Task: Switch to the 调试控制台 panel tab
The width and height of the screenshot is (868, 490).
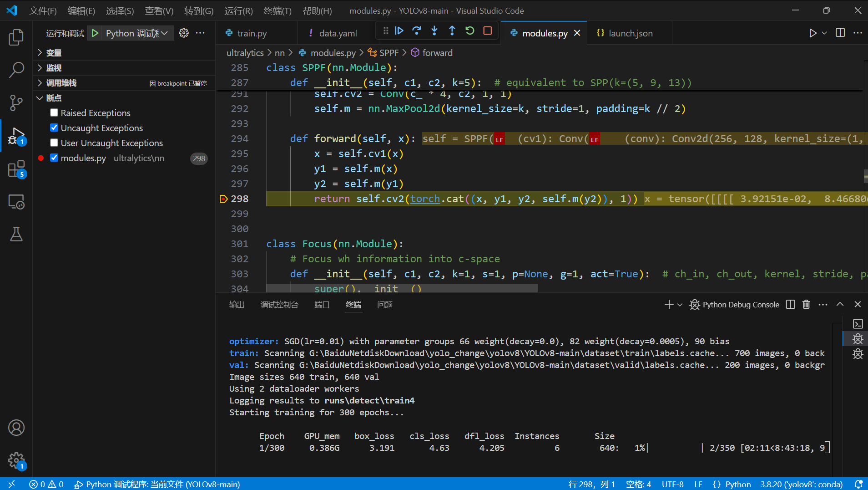Action: point(279,305)
